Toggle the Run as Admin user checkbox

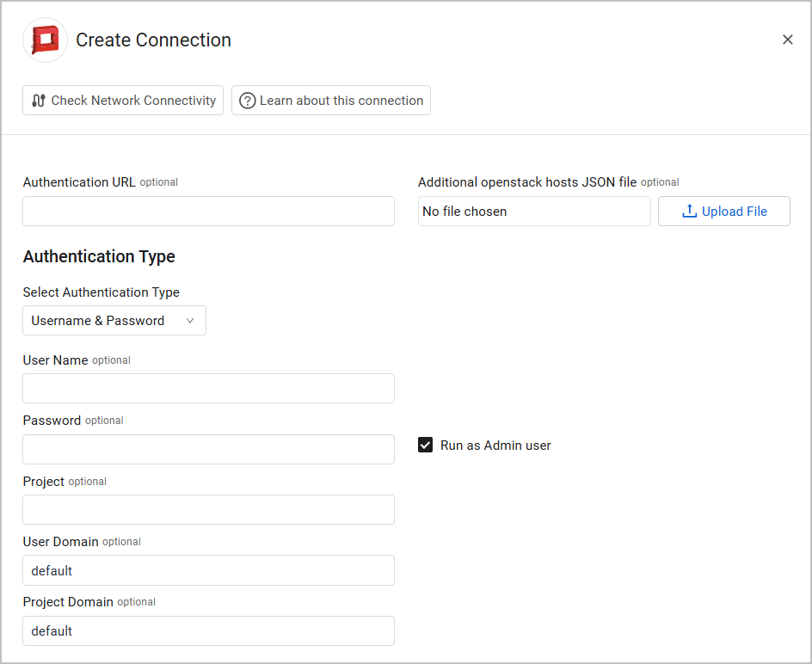tap(425, 446)
